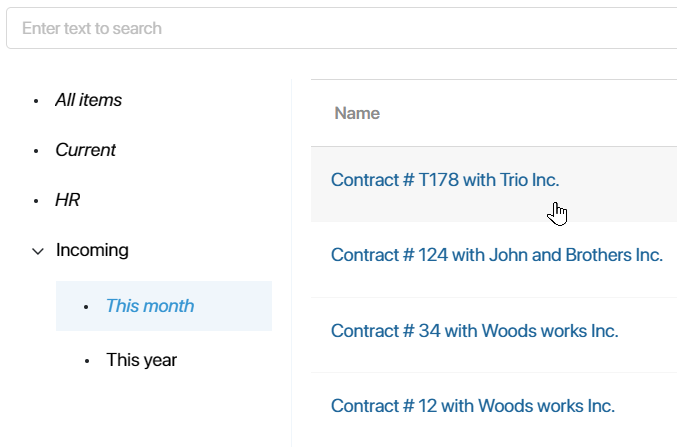Screen dimensions: 677x447
Task: Open the This month subfilter
Action: pyautogui.click(x=150, y=306)
